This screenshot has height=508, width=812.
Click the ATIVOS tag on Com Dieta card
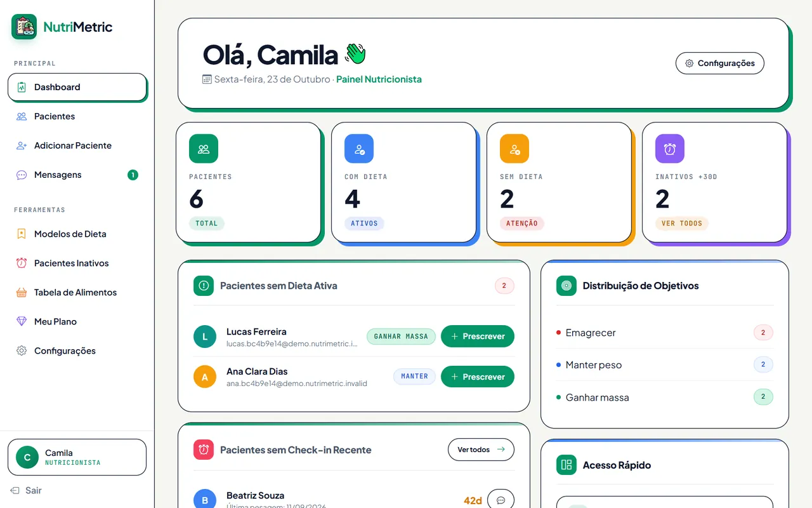[364, 224]
